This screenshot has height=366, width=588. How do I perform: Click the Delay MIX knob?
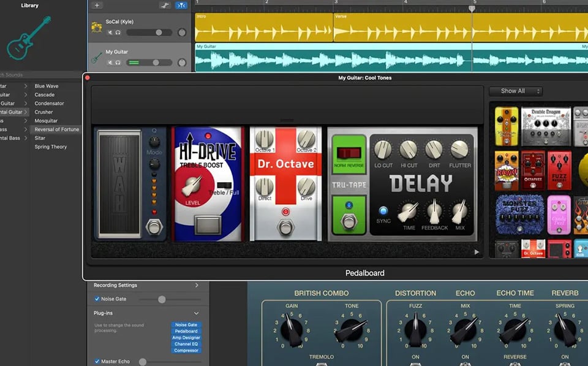[460, 212]
